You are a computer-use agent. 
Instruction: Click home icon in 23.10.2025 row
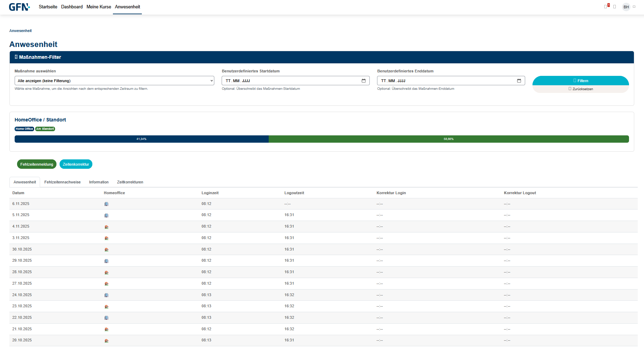[106, 307]
